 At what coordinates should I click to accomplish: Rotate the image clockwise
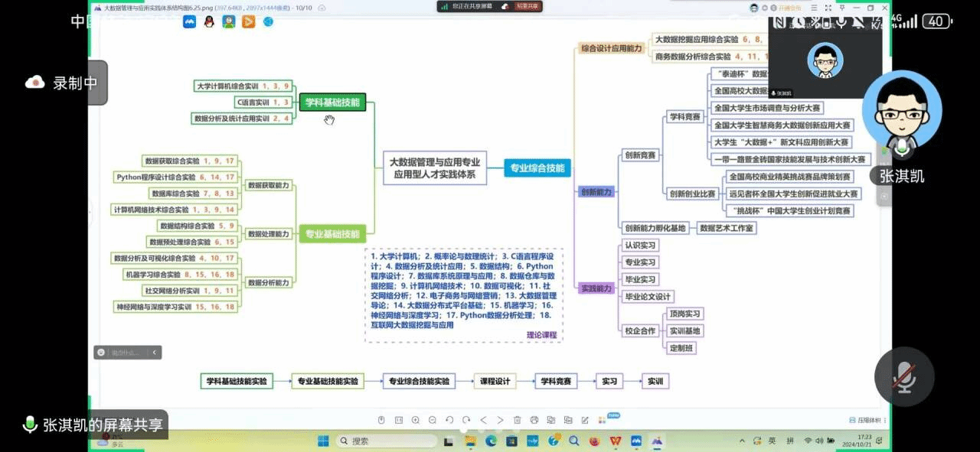pos(465,420)
